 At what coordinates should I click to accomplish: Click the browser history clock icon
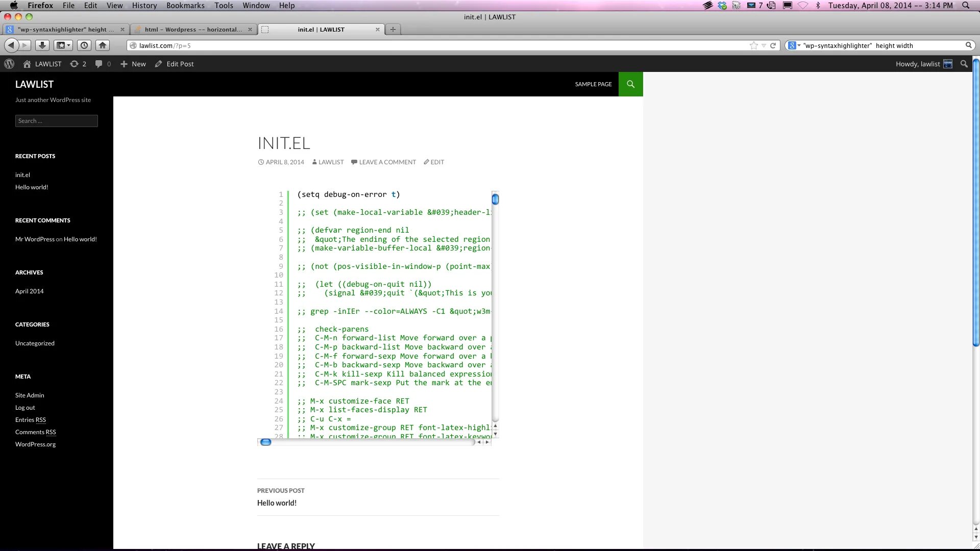[84, 45]
